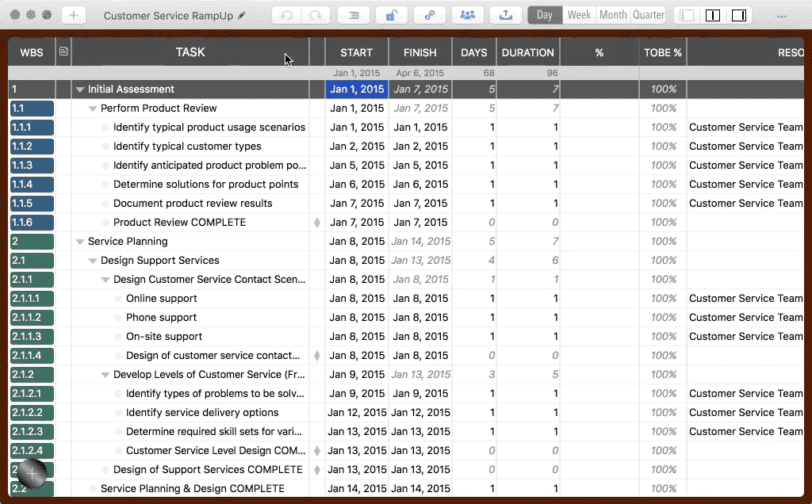Click the add new item plus button
This screenshot has height=504, width=812.
pyautogui.click(x=73, y=15)
